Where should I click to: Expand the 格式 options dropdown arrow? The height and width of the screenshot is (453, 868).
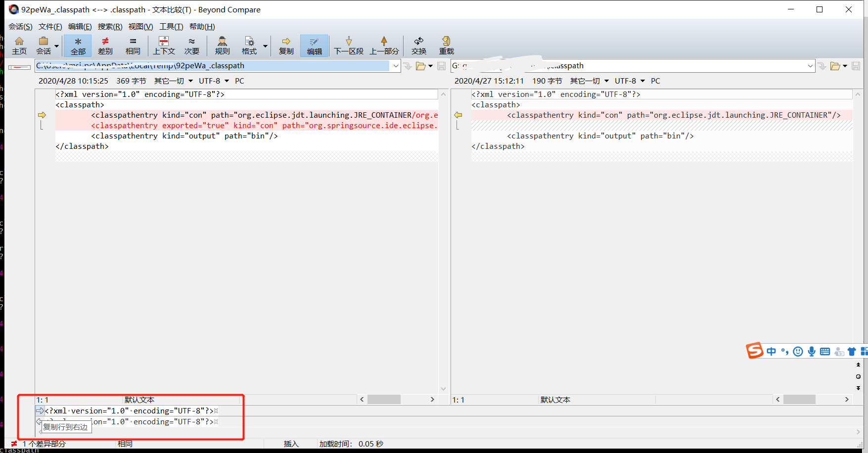click(265, 45)
